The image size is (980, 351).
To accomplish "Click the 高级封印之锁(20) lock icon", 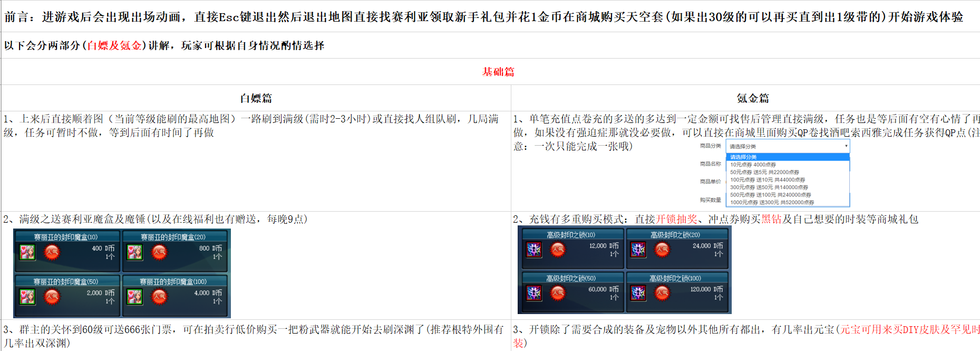I will pos(638,250).
